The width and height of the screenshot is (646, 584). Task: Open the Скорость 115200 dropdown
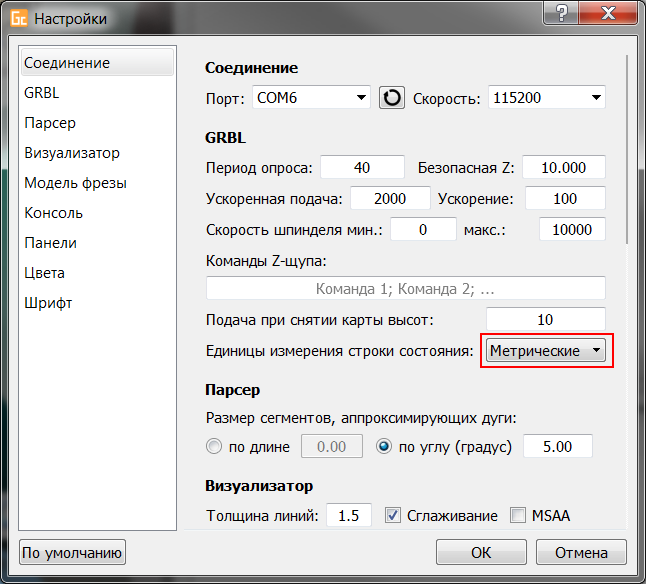[x=547, y=98]
